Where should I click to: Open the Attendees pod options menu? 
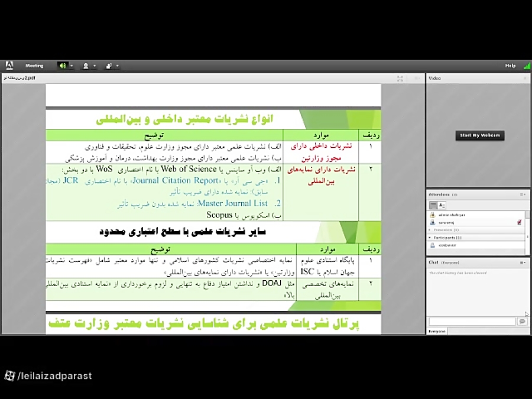(x=523, y=194)
